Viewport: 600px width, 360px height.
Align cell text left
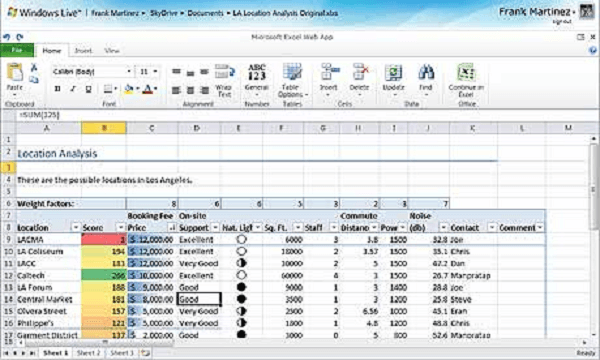coord(176,90)
